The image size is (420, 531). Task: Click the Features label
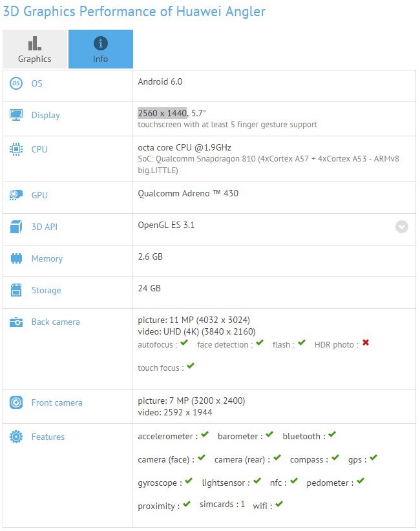(48, 437)
